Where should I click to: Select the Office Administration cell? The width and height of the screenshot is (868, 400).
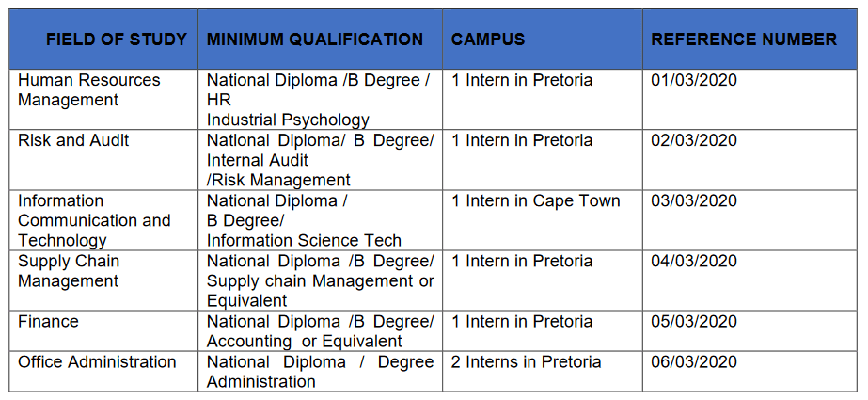(x=97, y=362)
